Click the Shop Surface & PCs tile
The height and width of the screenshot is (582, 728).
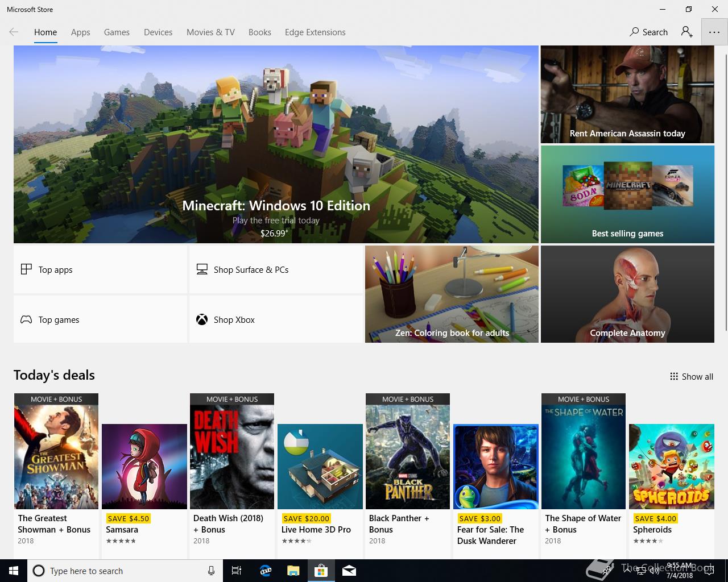click(x=276, y=269)
